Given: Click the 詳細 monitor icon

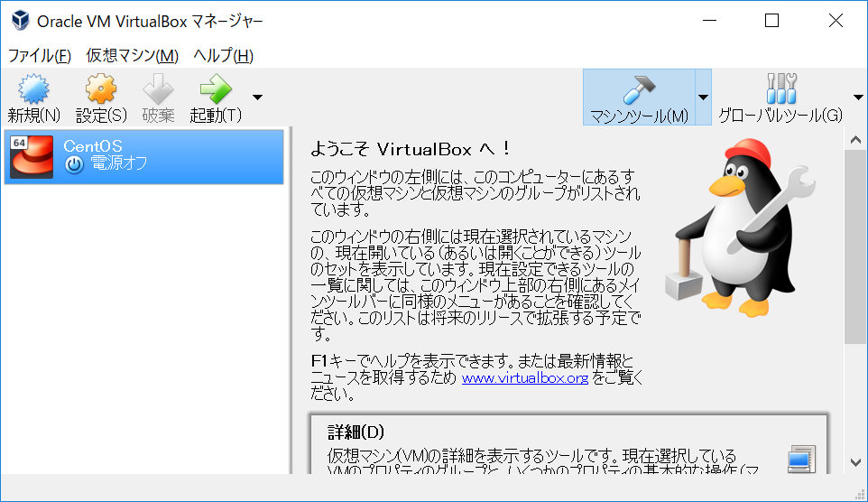Looking at the screenshot, I should click(801, 460).
